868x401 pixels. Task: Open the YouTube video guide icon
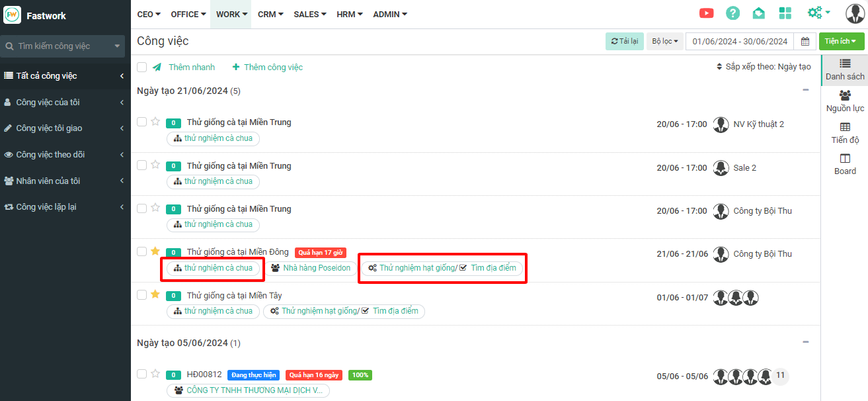pyautogui.click(x=706, y=13)
